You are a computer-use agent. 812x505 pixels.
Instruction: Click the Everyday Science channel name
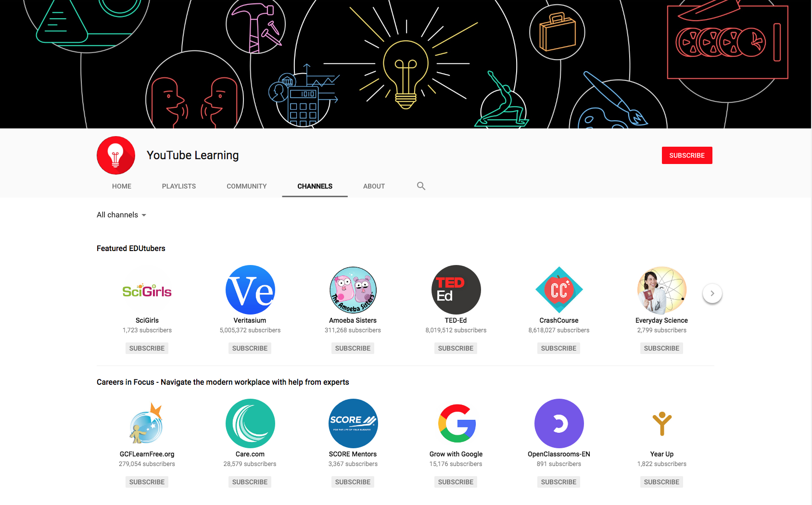pyautogui.click(x=662, y=320)
